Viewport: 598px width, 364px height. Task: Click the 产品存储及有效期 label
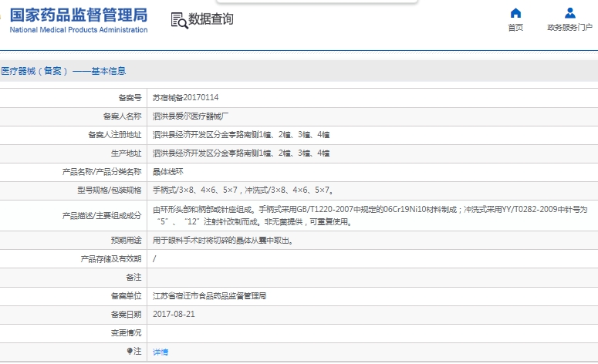pyautogui.click(x=111, y=259)
